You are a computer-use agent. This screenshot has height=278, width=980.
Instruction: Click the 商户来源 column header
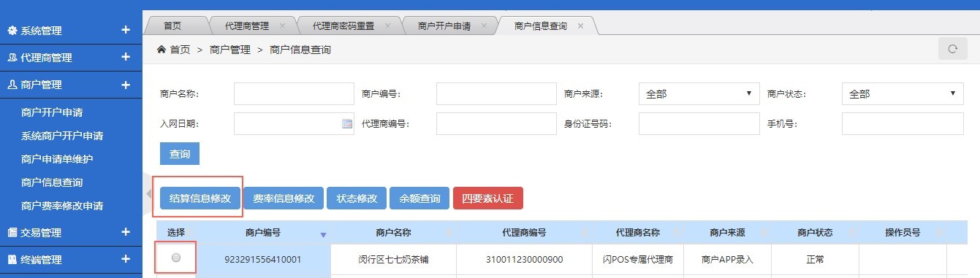727,233
